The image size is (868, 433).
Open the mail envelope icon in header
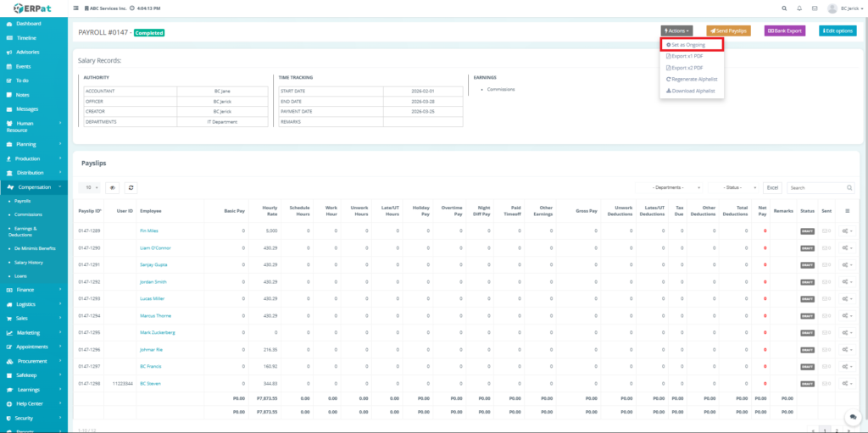pos(815,8)
